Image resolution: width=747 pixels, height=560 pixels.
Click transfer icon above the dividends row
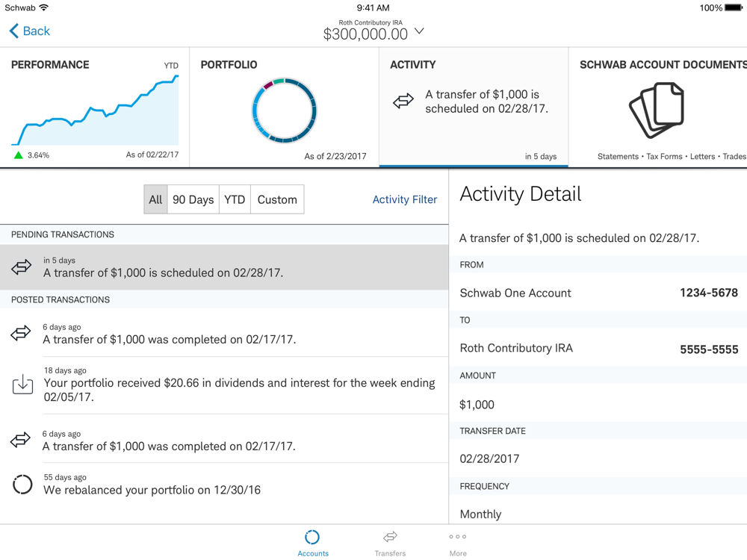(x=21, y=333)
